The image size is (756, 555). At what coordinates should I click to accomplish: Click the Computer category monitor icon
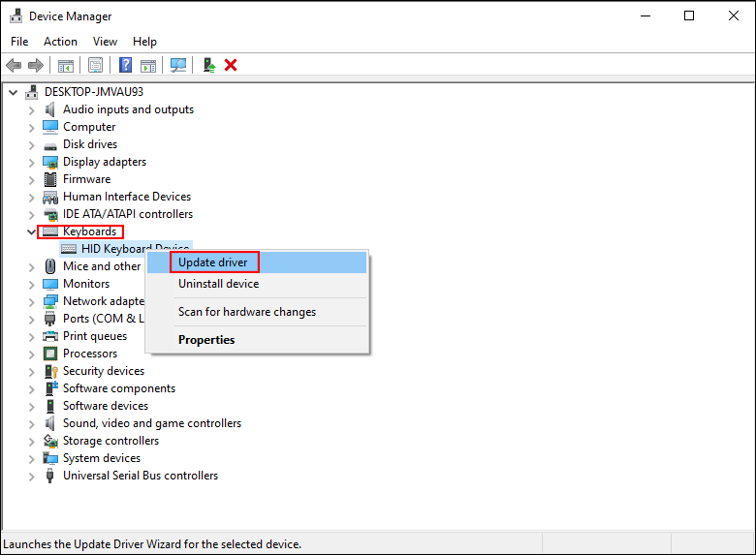coord(50,127)
